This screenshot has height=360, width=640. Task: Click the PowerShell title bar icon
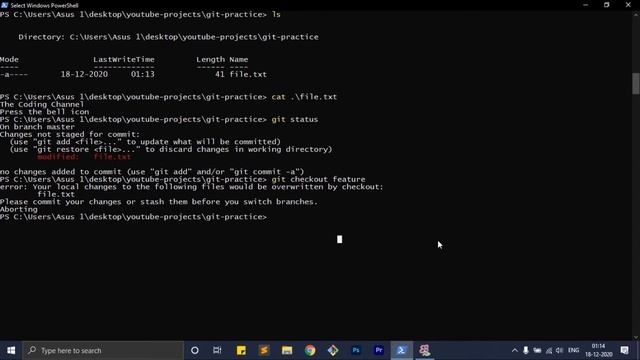4,5
